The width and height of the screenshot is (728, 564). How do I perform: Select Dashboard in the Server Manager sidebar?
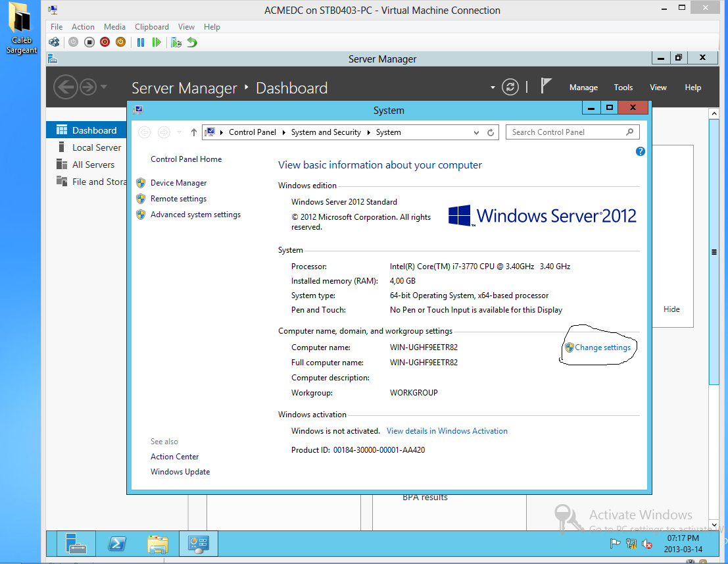point(86,130)
